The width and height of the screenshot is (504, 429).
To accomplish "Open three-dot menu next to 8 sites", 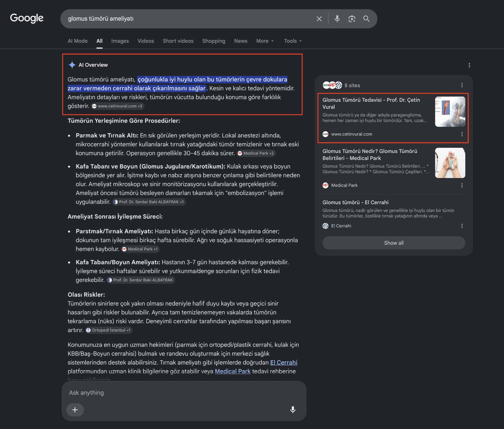I will pyautogui.click(x=462, y=85).
